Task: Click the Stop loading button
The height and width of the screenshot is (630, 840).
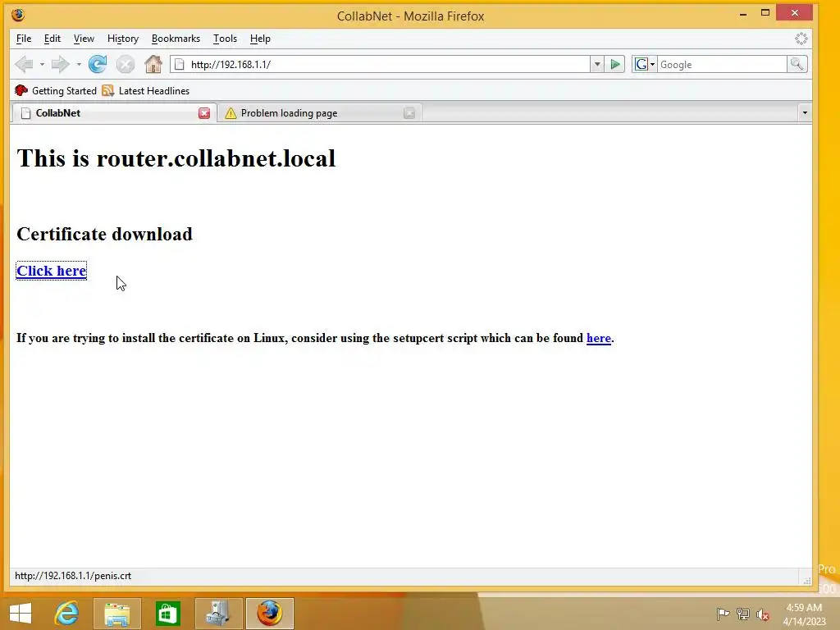Action: coord(126,64)
